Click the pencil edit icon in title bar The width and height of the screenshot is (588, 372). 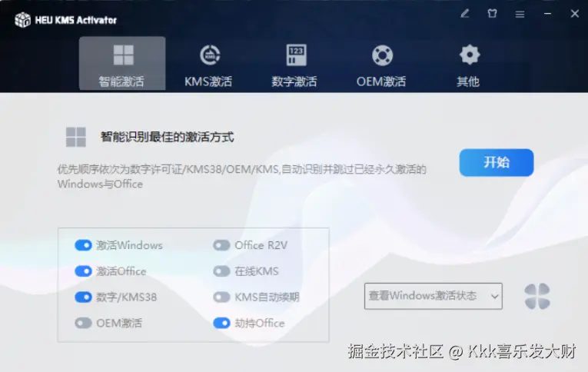click(464, 14)
